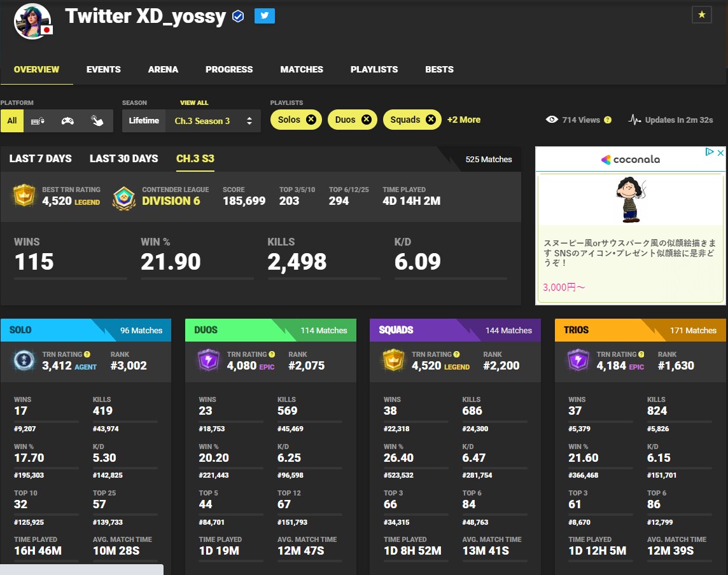
Task: Remove the Solos playlist filter
Action: click(311, 120)
